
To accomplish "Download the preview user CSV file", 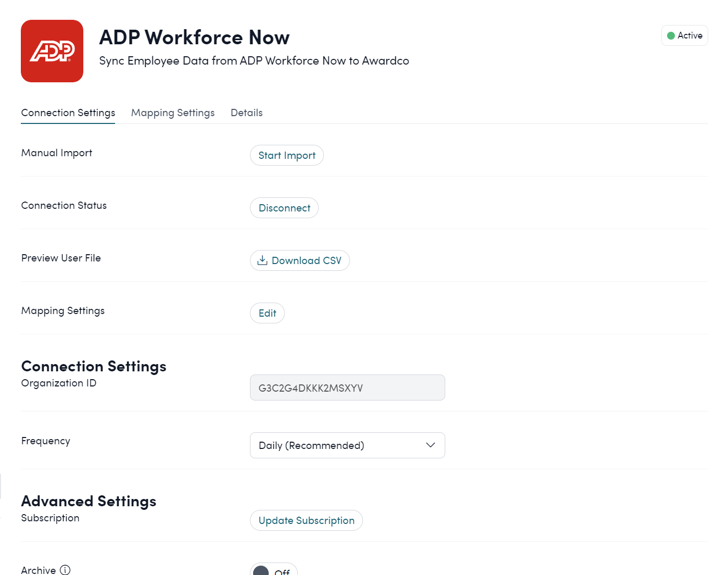I will [299, 260].
